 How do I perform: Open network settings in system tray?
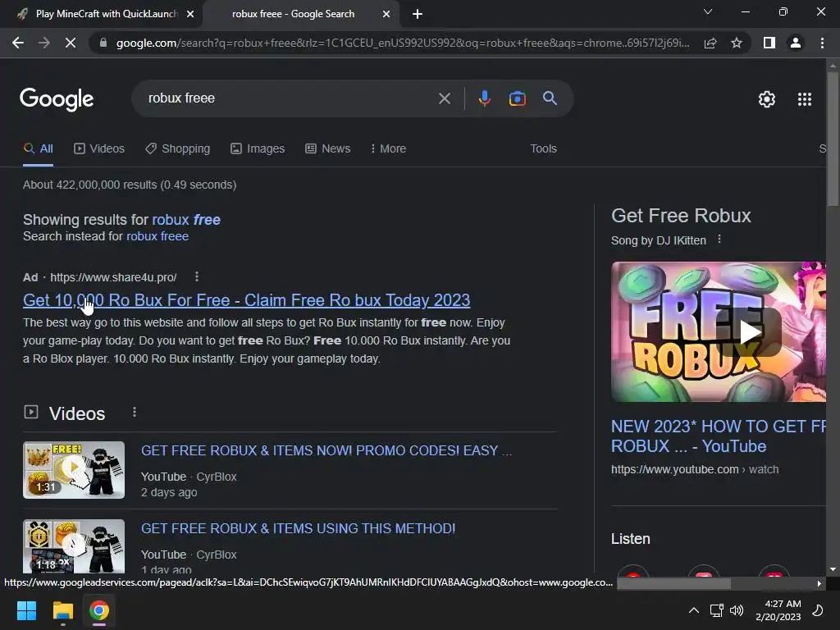click(716, 610)
